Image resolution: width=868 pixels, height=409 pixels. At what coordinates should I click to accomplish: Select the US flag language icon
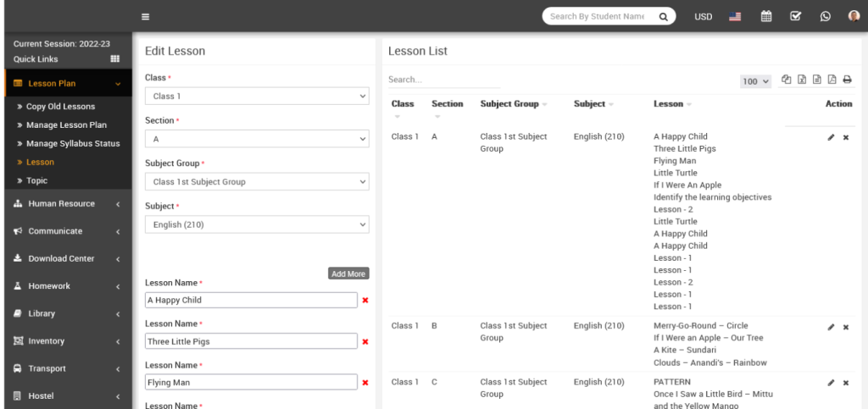[735, 16]
